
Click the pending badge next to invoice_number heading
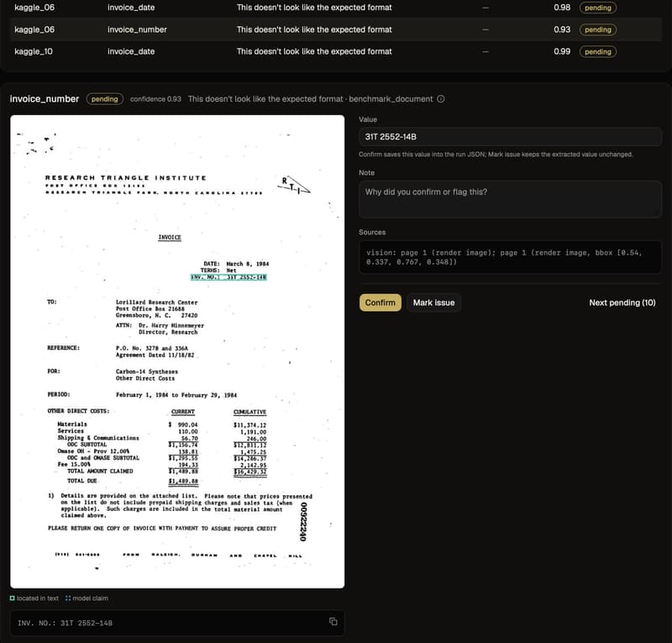coord(104,99)
